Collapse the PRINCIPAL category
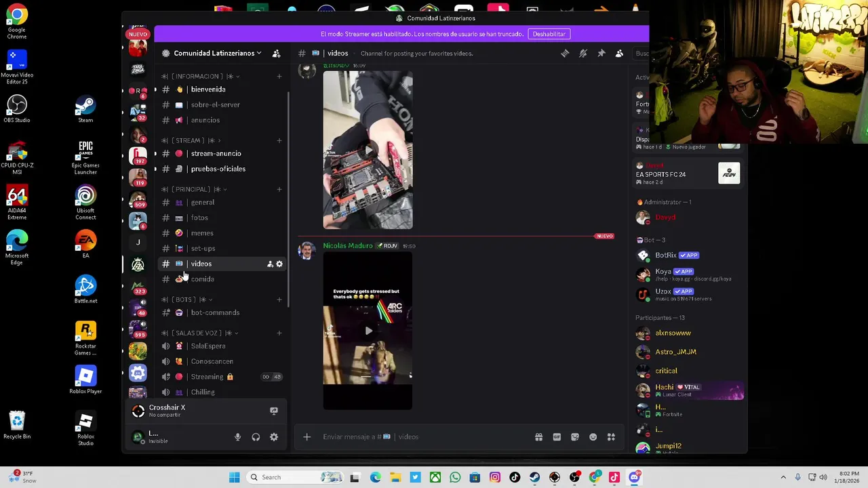This screenshot has height=488, width=868. 194,189
